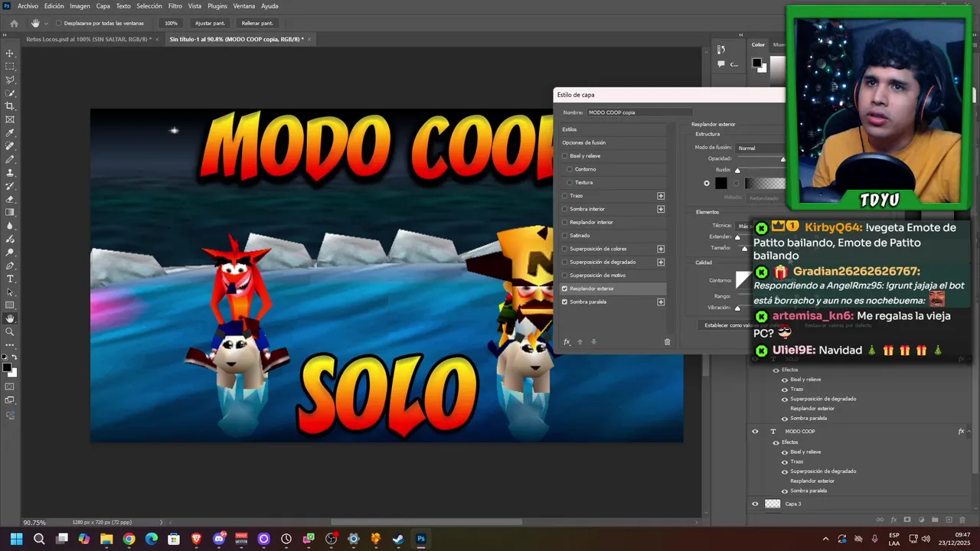Click the Home icon in options bar
Viewport: 980px width, 551px height.
click(x=14, y=23)
